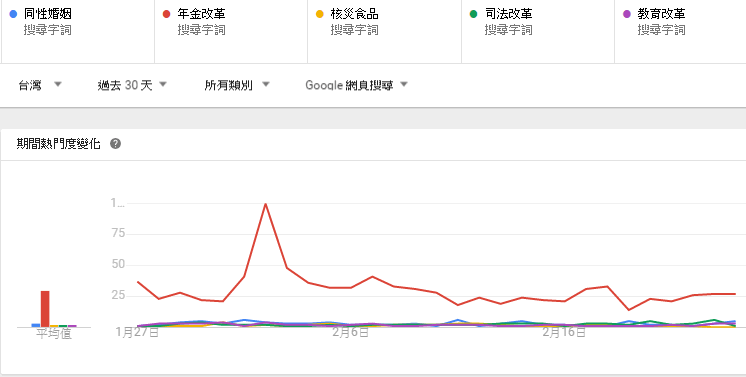This screenshot has width=746, height=377.
Task: Click the red average bar above 平均值
Action: [45, 309]
